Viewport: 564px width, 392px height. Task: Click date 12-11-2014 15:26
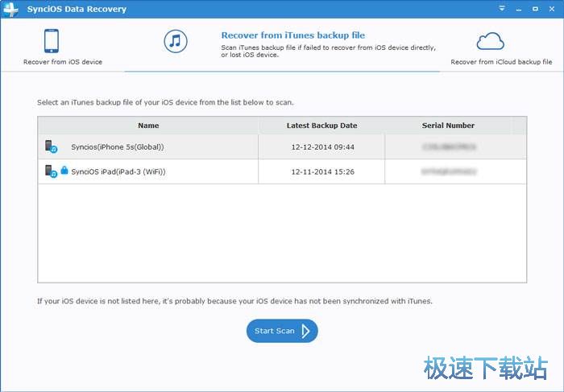322,171
